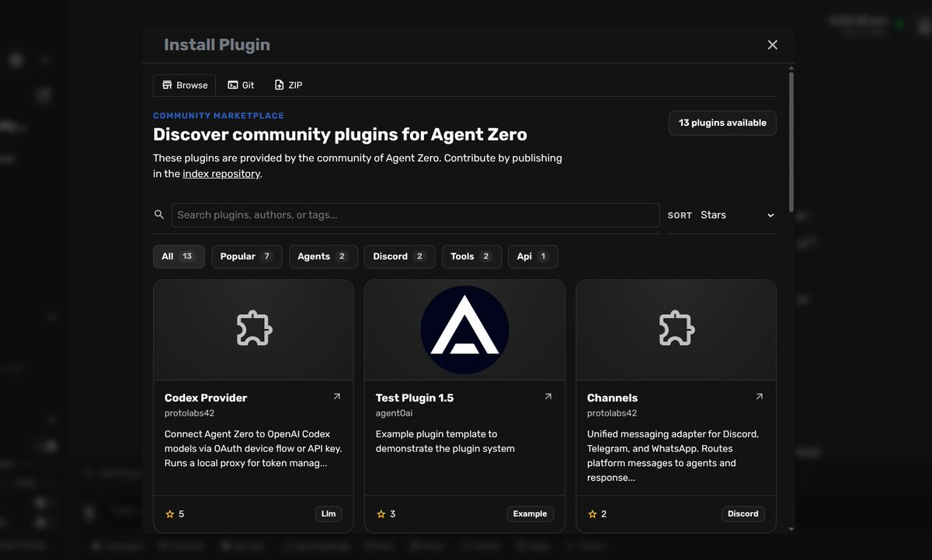Image resolution: width=932 pixels, height=560 pixels.
Task: Click the agent0ai logo on Test Plugin 1.5
Action: [464, 329]
